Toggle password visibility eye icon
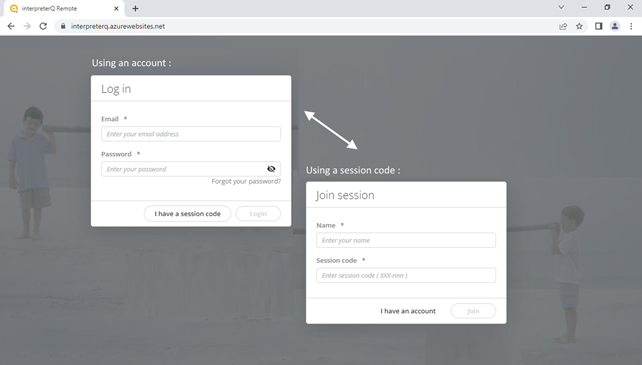The width and height of the screenshot is (642, 365). (x=271, y=169)
